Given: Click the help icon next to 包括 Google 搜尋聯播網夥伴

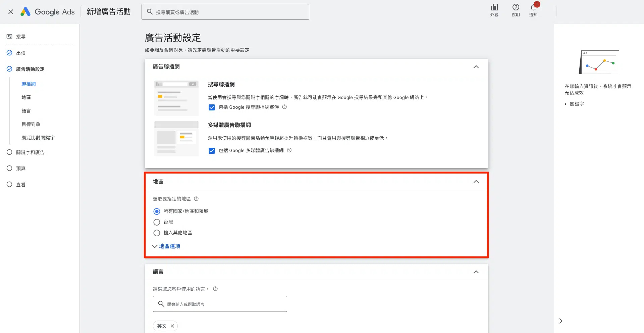Looking at the screenshot, I should click(284, 107).
